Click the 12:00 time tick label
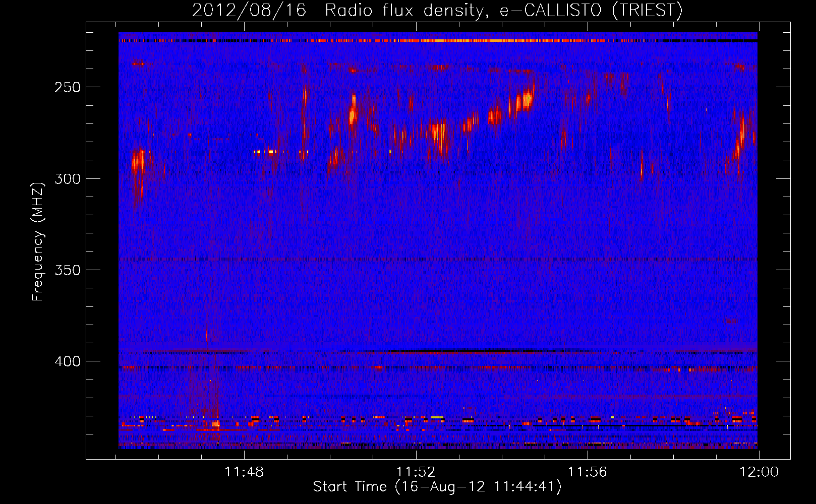The width and height of the screenshot is (816, 504). 759,472
